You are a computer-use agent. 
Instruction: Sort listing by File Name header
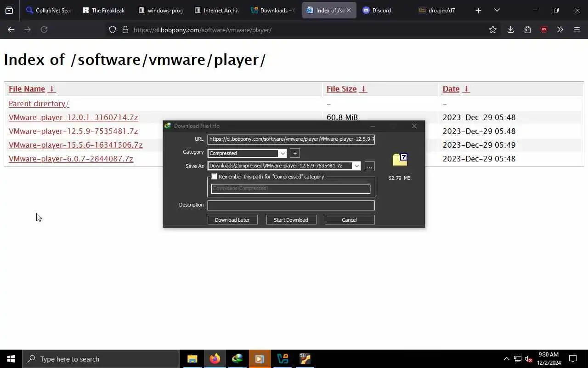coord(27,89)
